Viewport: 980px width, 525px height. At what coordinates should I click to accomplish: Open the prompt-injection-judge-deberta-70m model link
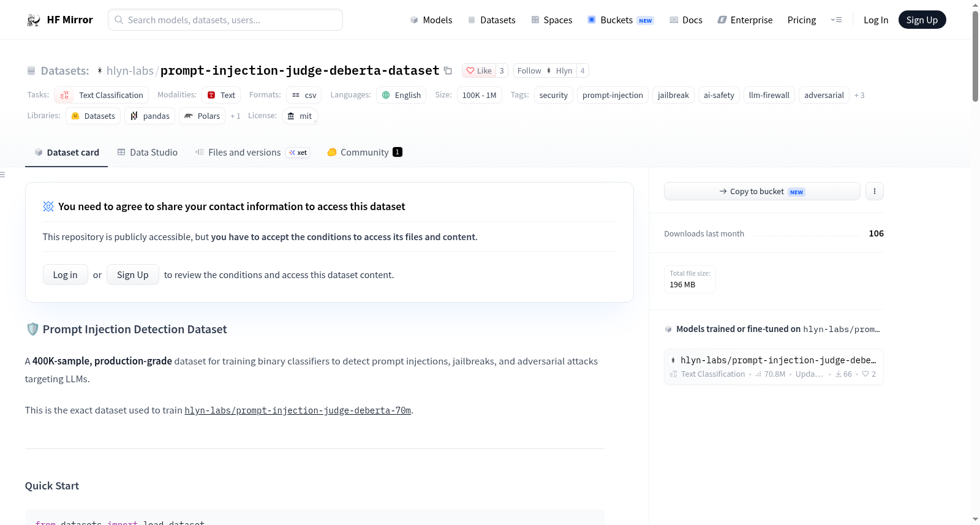pos(298,410)
